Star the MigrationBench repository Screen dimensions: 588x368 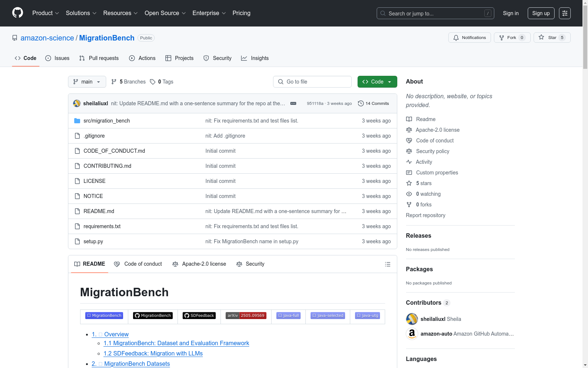[x=552, y=38]
